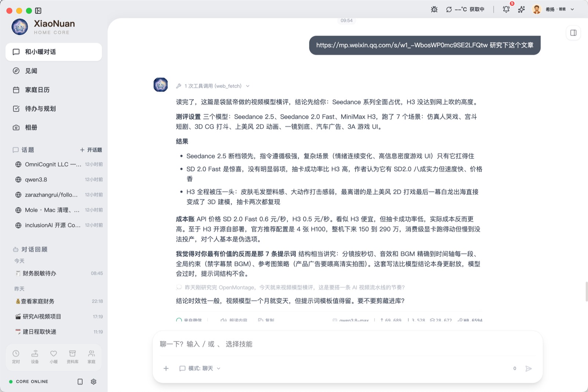Open 和小暖对话 chat tab
Screen dimensions: 588x392
(x=54, y=52)
